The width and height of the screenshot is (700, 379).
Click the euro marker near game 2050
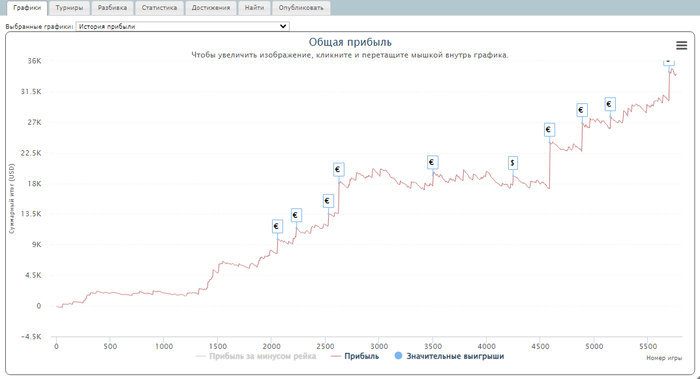coord(277,226)
